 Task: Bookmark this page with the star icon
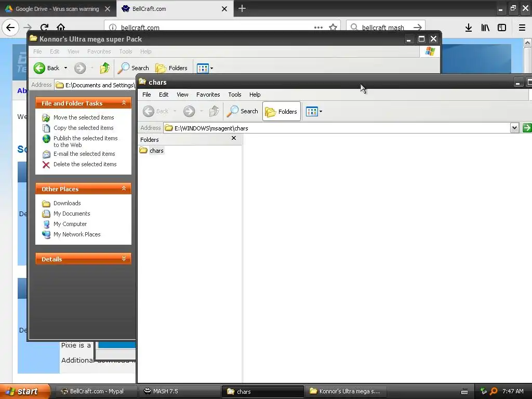333,28
